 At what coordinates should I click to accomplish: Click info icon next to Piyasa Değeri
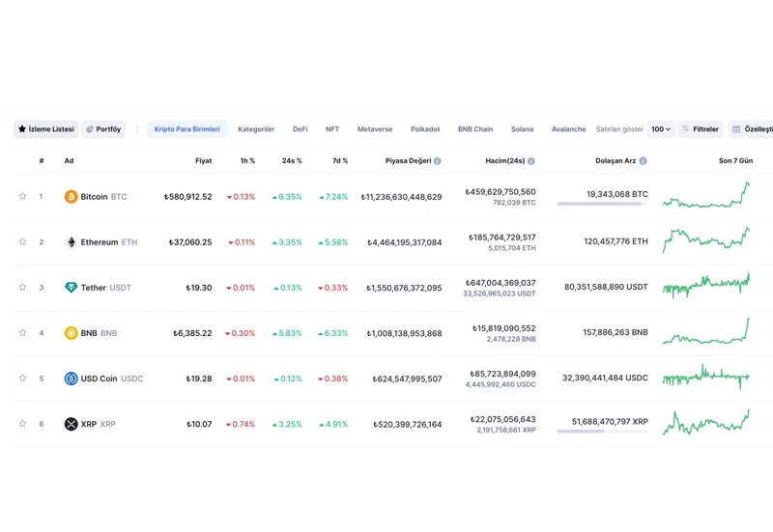tap(438, 161)
